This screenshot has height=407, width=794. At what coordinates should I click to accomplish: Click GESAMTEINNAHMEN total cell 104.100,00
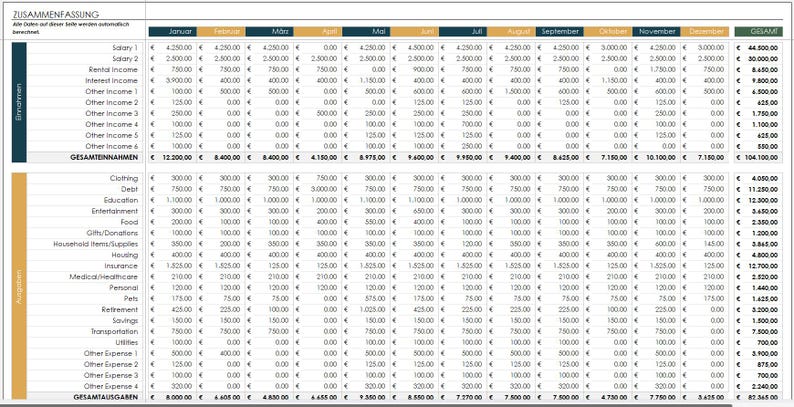759,157
